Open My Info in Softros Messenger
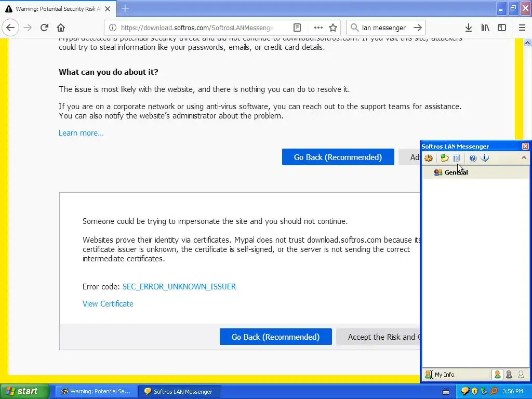532x399 pixels. 440,375
